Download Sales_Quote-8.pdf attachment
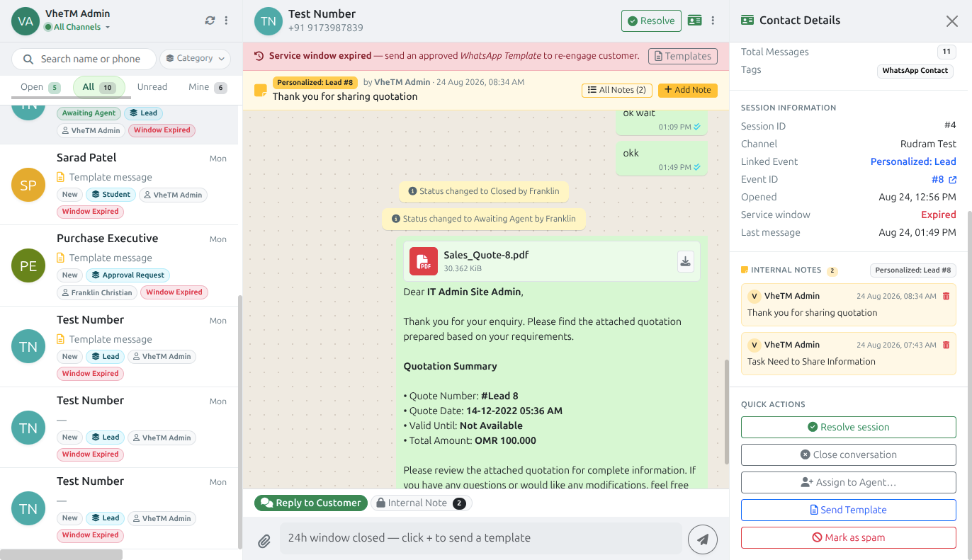 [685, 261]
